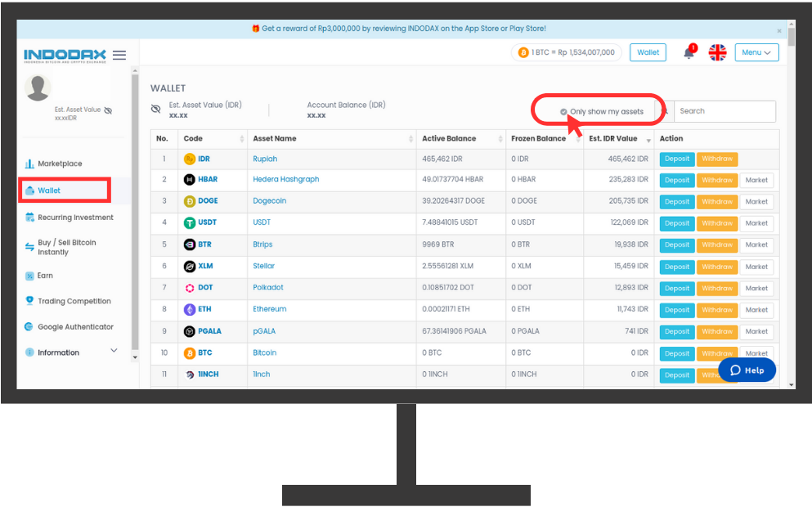This screenshot has width=812, height=507.
Task: Click the BTR coin icon
Action: (x=190, y=245)
